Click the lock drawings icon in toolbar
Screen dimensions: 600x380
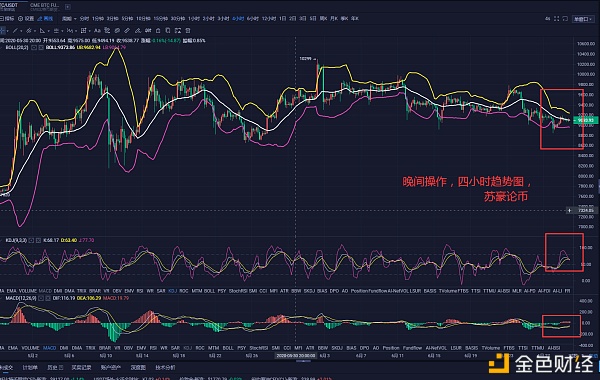click(x=158, y=31)
